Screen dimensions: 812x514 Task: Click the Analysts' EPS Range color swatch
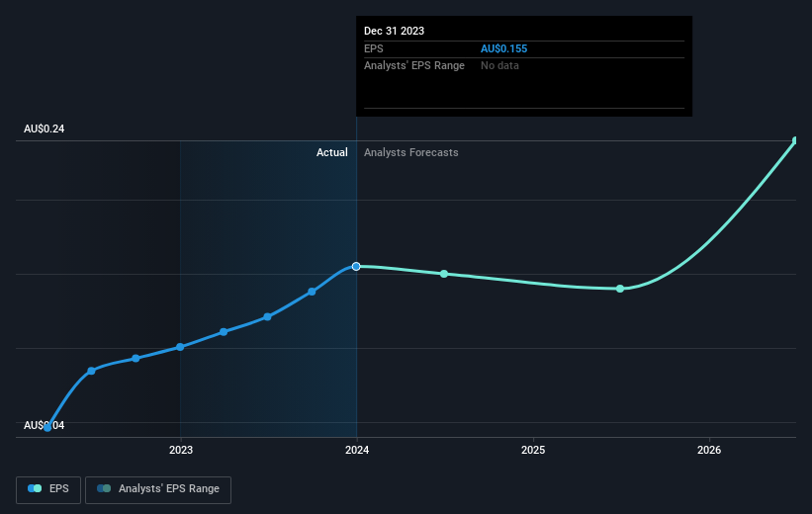[104, 488]
